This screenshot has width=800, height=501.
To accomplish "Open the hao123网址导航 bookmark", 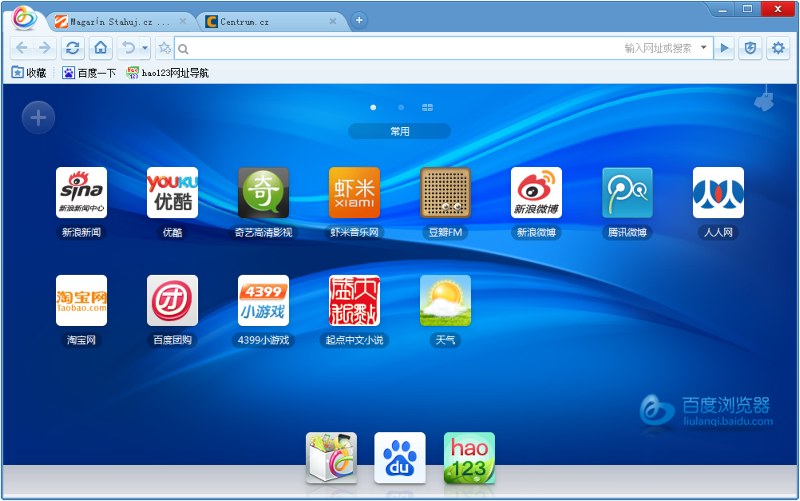I will (168, 73).
